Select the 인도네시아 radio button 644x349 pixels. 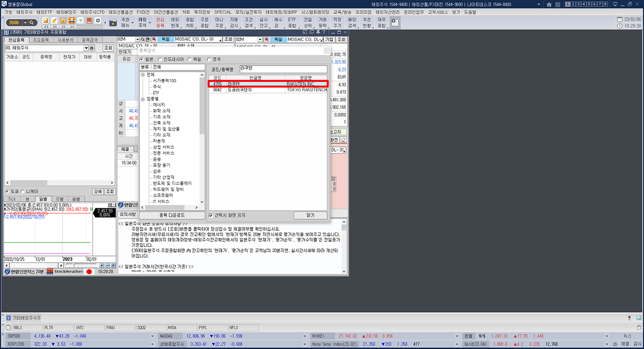160,58
